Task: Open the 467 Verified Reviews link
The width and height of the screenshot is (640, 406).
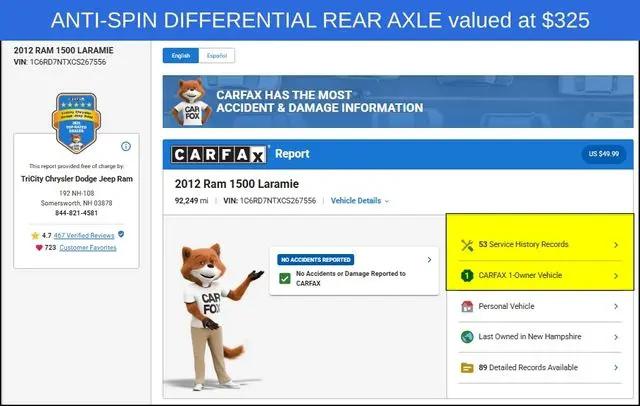Action: tap(84, 235)
